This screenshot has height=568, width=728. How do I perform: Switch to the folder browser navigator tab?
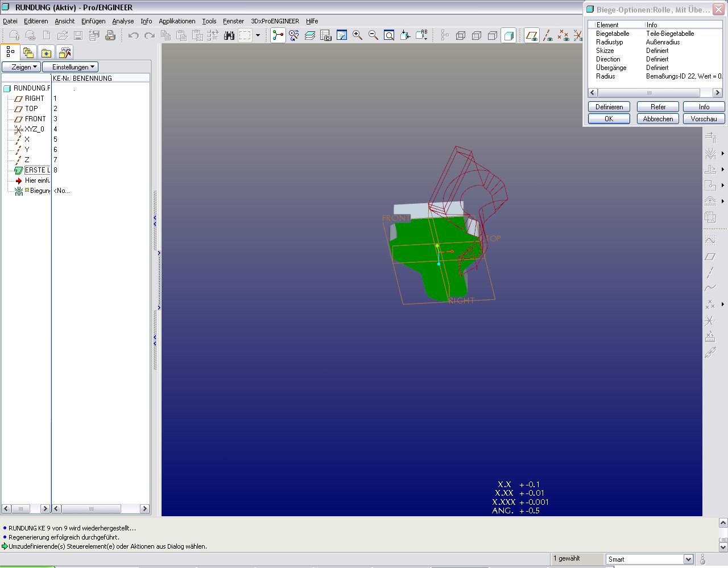pos(28,52)
